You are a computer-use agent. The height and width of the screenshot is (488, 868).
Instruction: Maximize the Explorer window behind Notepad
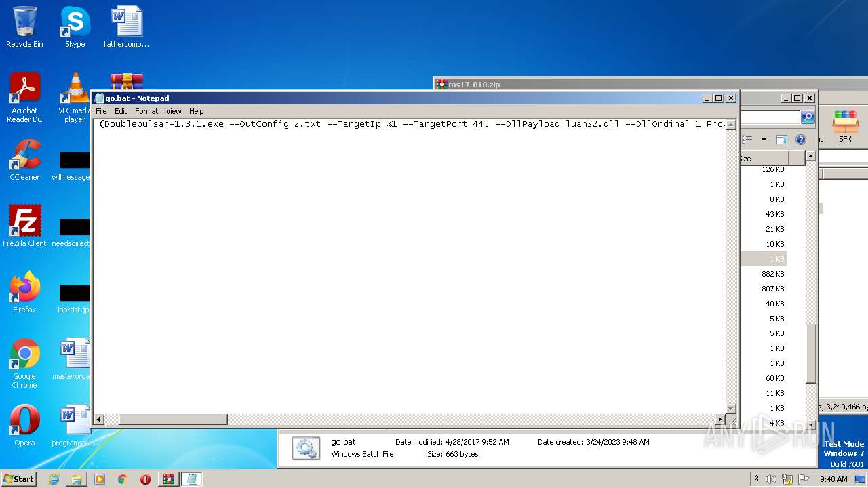click(x=797, y=98)
